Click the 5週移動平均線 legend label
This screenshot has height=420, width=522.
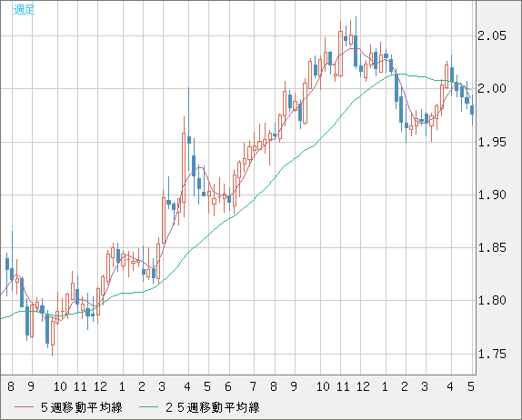click(82, 407)
